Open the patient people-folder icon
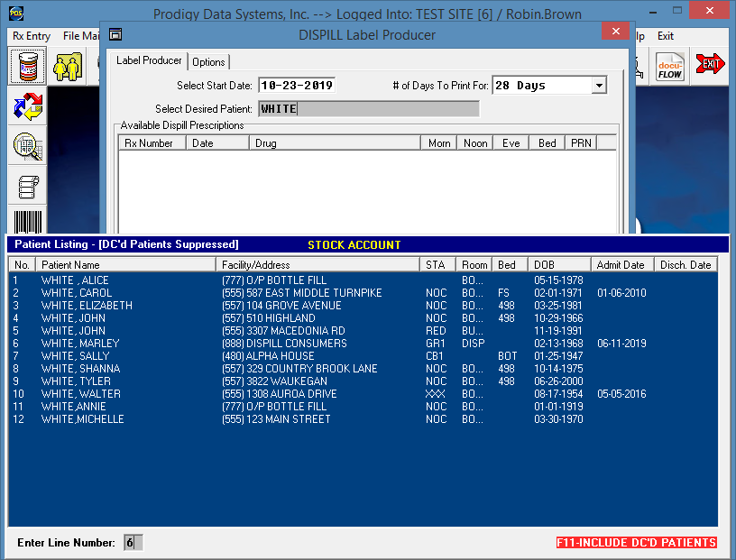This screenshot has width=736, height=560. point(68,67)
